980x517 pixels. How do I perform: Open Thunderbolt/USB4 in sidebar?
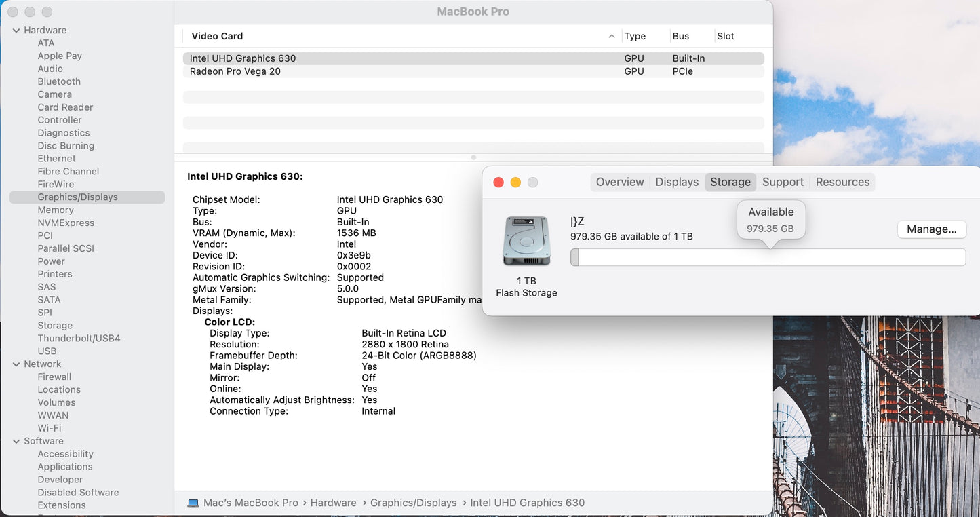tap(79, 339)
